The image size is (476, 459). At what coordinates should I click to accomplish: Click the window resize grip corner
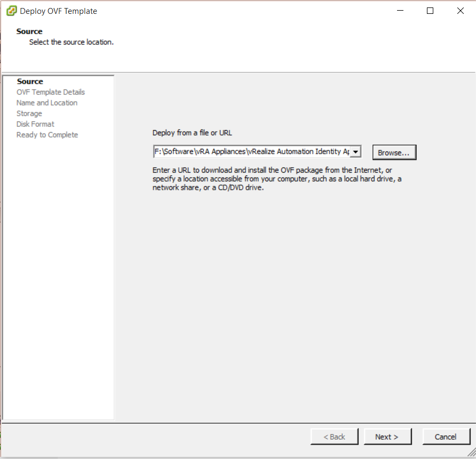471,452
